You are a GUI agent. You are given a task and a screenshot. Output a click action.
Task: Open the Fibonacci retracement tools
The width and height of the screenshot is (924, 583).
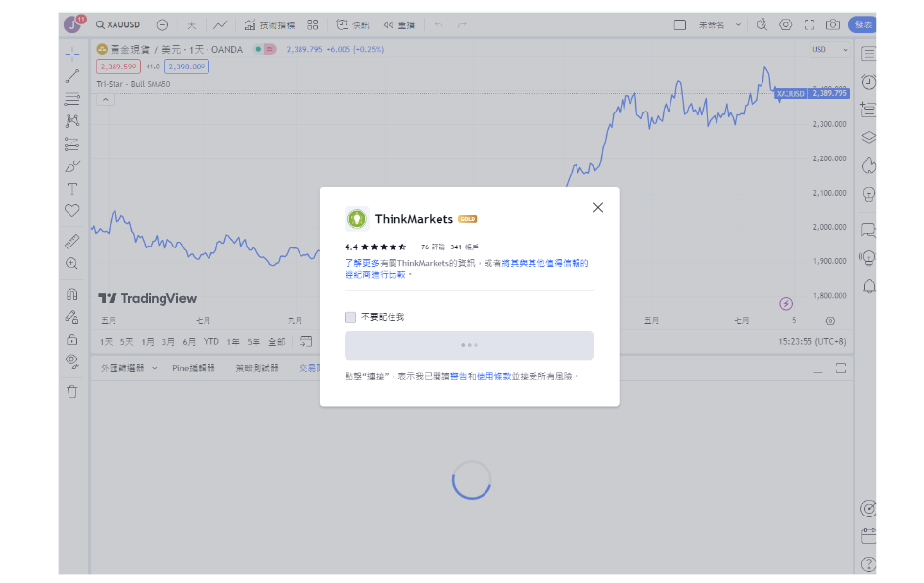(72, 99)
